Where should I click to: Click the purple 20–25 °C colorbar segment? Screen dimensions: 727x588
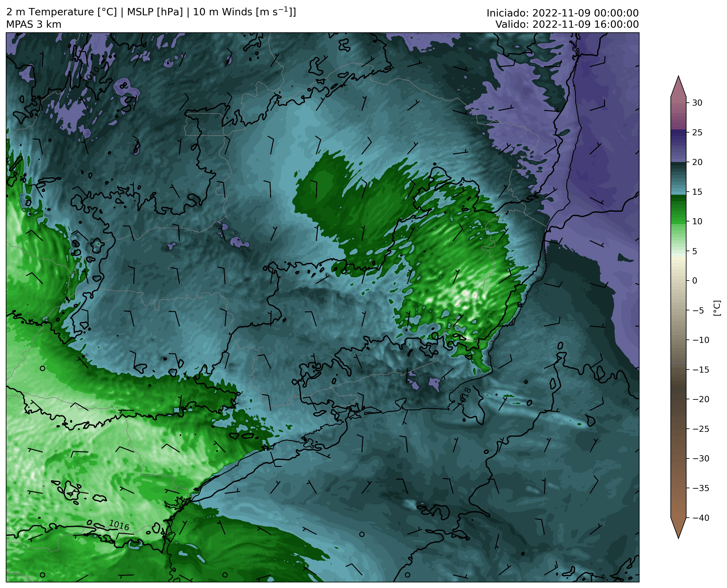[x=678, y=146]
